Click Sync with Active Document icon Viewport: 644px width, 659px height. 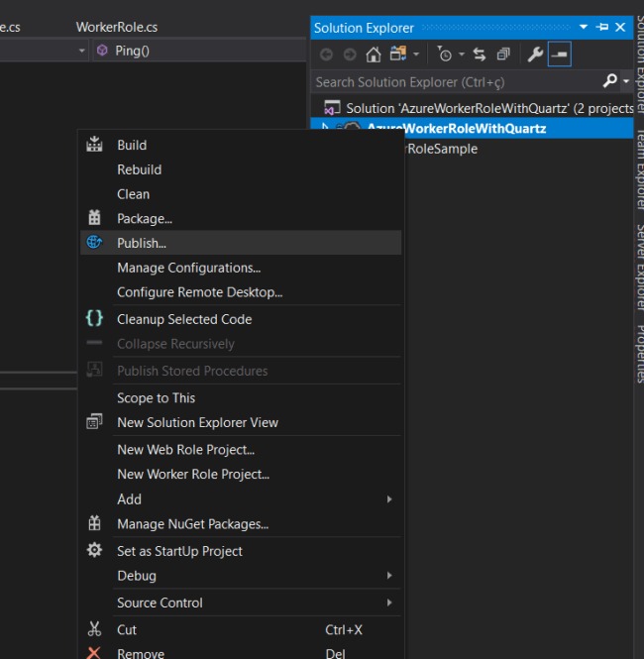pos(480,55)
